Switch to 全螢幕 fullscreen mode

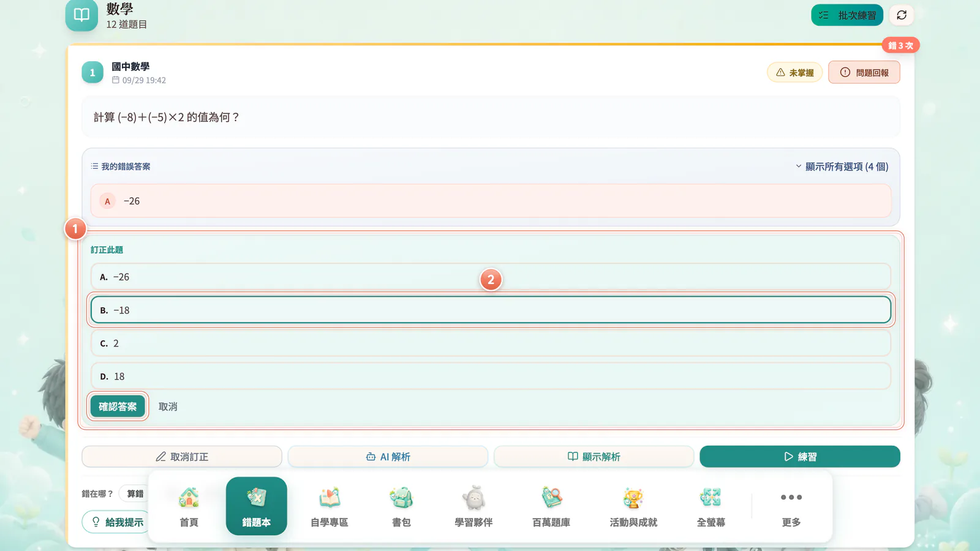tap(710, 506)
